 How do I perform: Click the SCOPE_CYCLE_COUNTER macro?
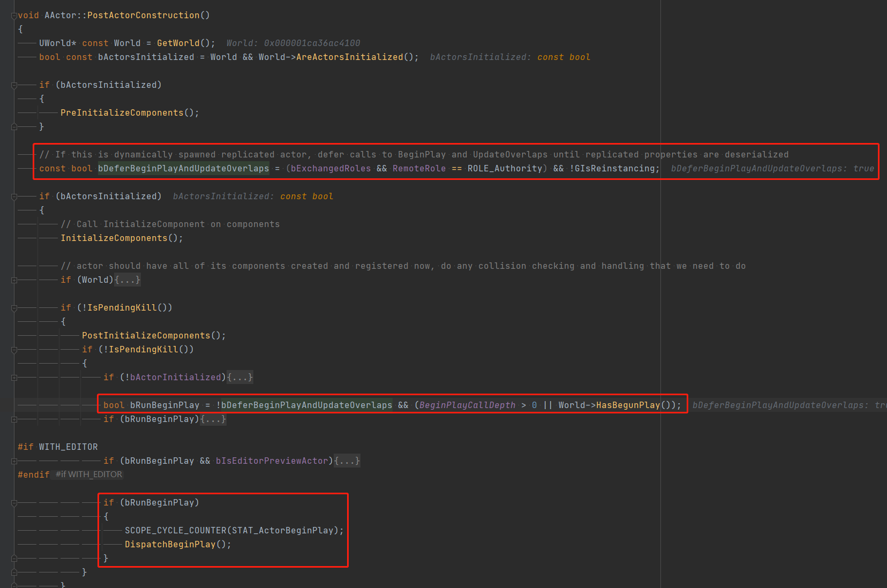(x=175, y=531)
